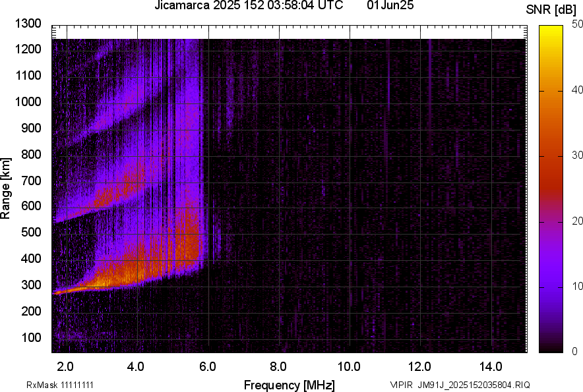Viewport: 583px width, 392px height.
Task: Click the 'SNR [dB]' colorbar title
Action: pos(551,10)
